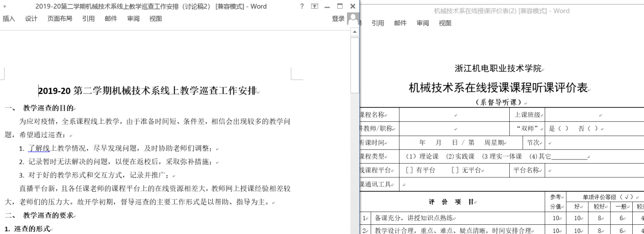Image resolution: width=644 pixels, height=234 pixels.
Task: Open Ribbon Display Options in the left window
Action: click(314, 7)
